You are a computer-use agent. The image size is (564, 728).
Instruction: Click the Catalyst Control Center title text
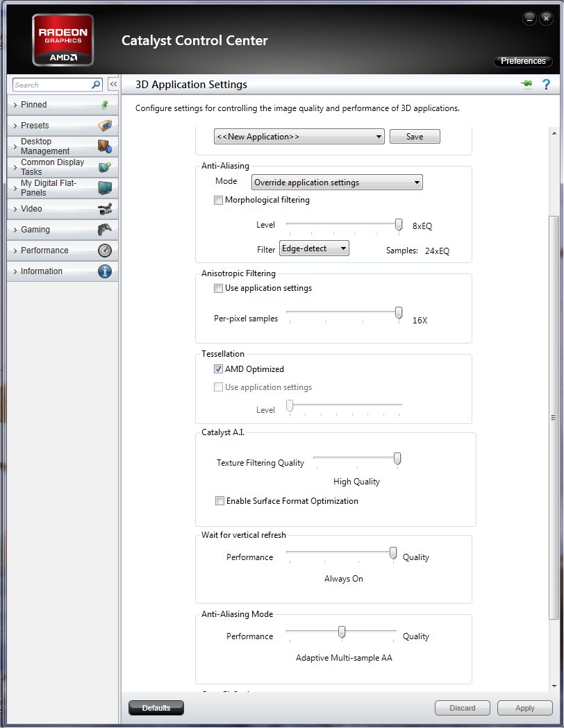[x=194, y=40]
